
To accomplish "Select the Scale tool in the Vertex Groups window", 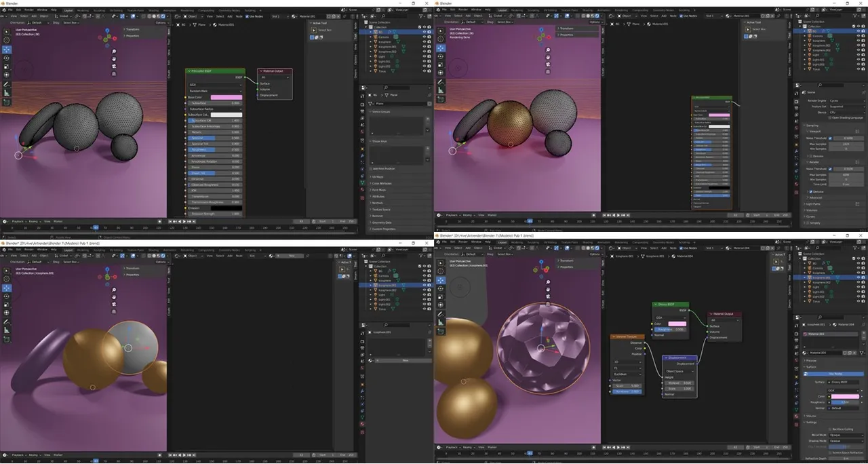I will 7,66.
